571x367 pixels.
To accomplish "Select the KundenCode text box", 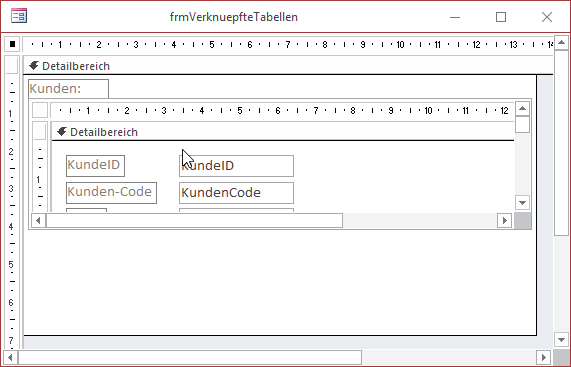I will 236,193.
